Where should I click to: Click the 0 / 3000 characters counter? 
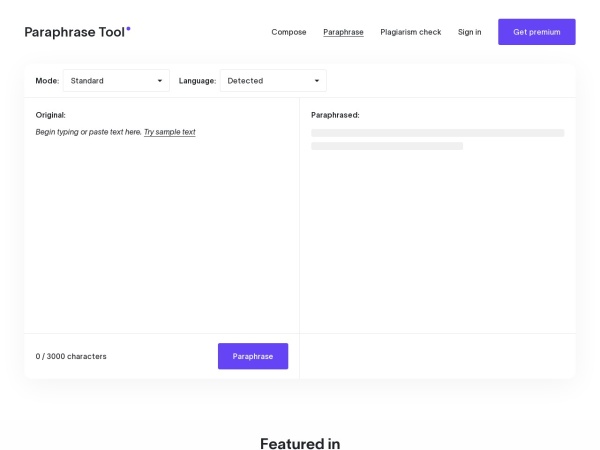[x=71, y=356]
